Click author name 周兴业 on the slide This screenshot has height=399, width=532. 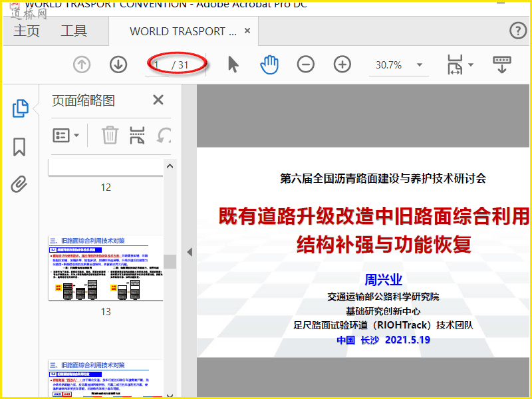pos(384,279)
